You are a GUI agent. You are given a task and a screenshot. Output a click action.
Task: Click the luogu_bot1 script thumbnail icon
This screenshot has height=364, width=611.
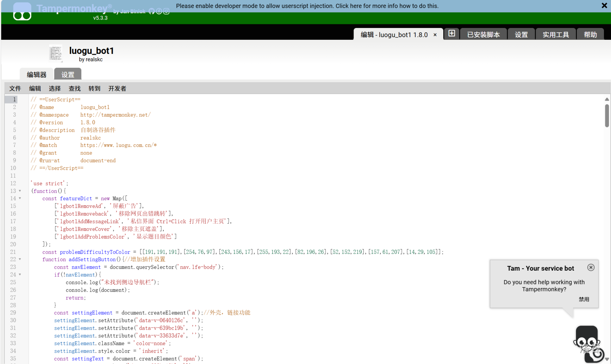pos(56,54)
